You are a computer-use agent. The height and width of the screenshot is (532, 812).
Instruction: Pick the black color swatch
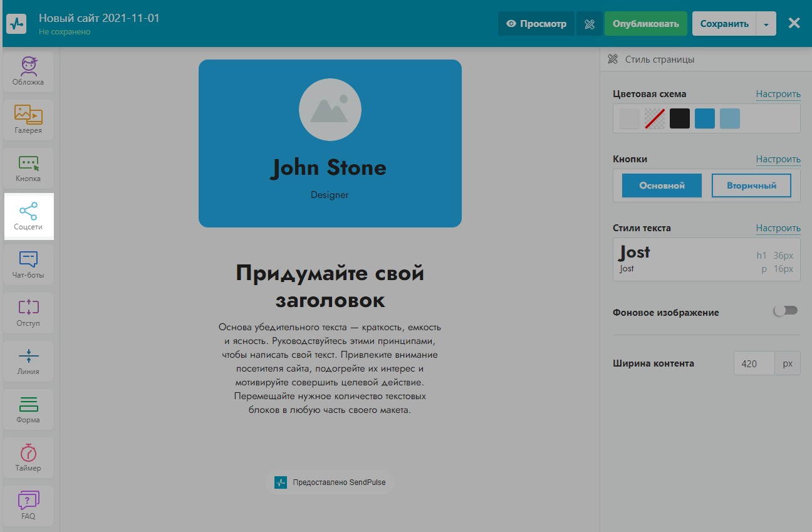pyautogui.click(x=680, y=118)
